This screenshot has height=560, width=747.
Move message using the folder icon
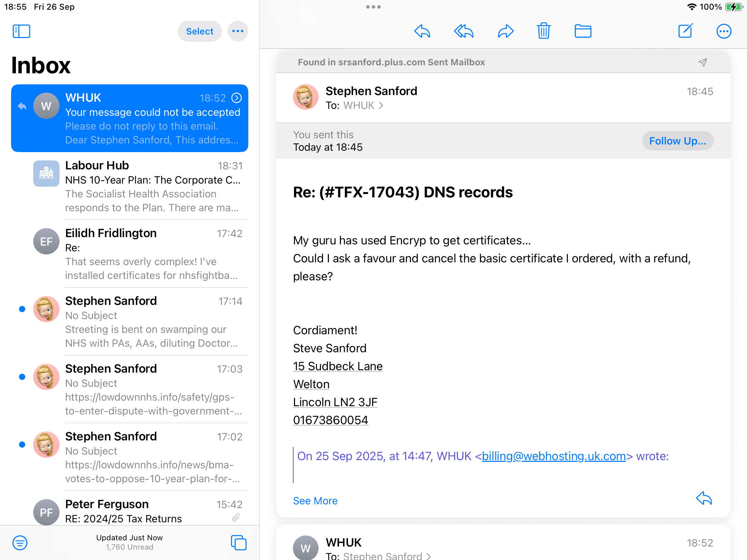(x=583, y=31)
